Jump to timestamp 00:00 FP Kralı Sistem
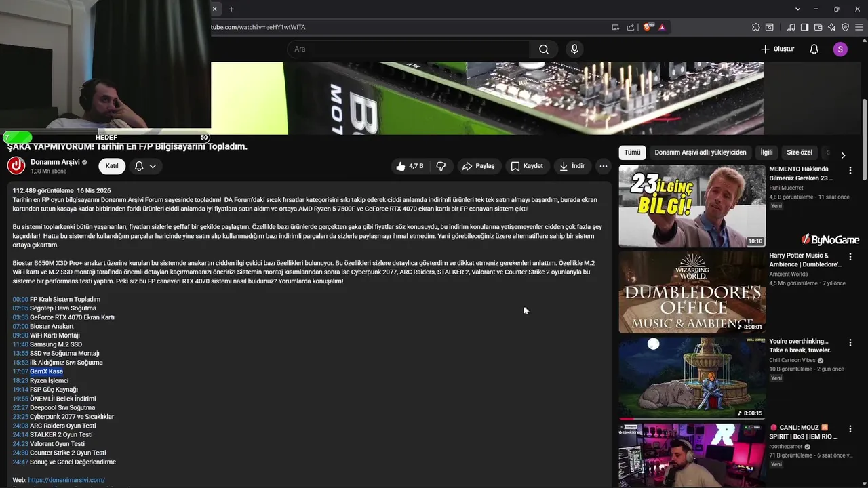The height and width of the screenshot is (488, 868). click(20, 299)
